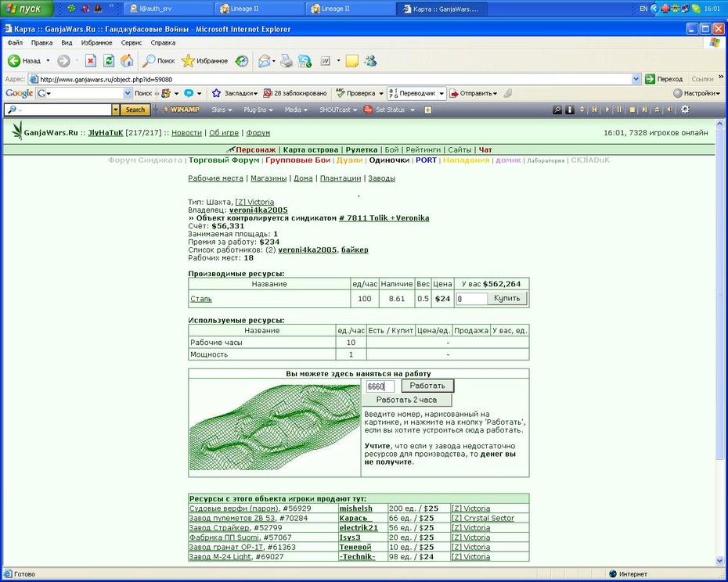728x582 pixels.
Task: Print the page with the printer icon
Action: 287,61
